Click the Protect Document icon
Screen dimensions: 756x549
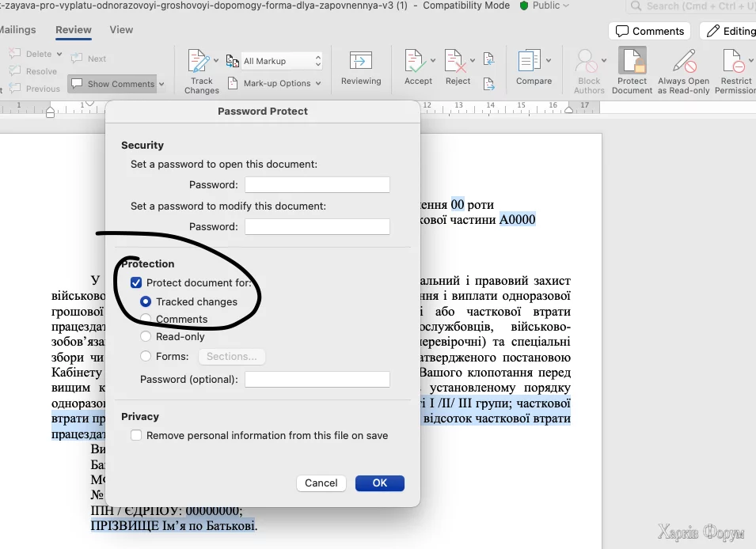pos(632,62)
